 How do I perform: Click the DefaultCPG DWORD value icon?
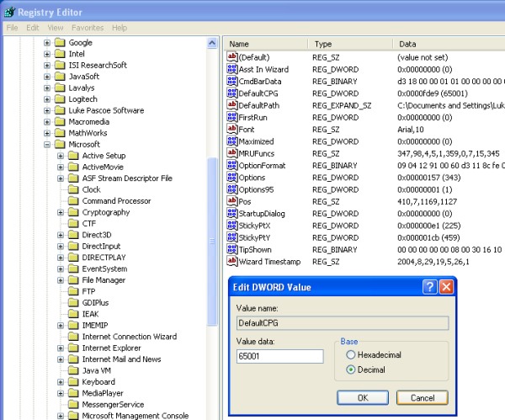pyautogui.click(x=232, y=93)
